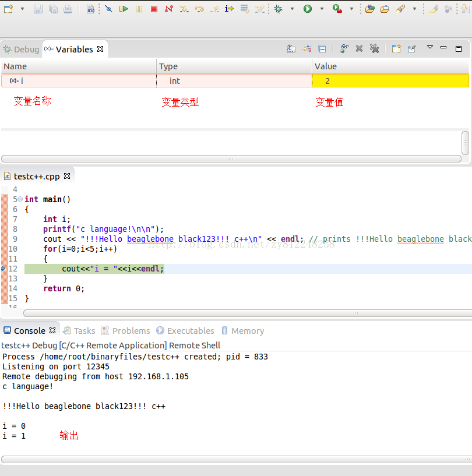Image resolution: width=472 pixels, height=476 pixels.
Task: Toggle Show Type Names in Variables view
Action: [291, 49]
